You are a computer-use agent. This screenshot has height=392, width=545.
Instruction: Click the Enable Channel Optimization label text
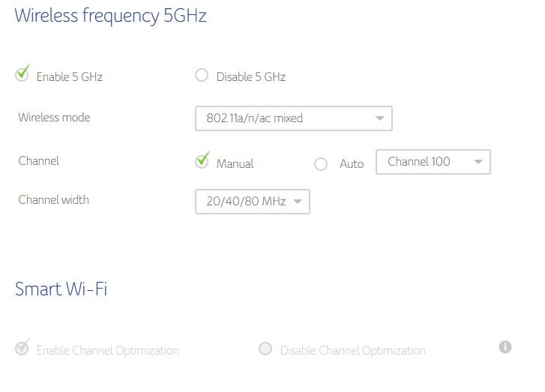107,350
